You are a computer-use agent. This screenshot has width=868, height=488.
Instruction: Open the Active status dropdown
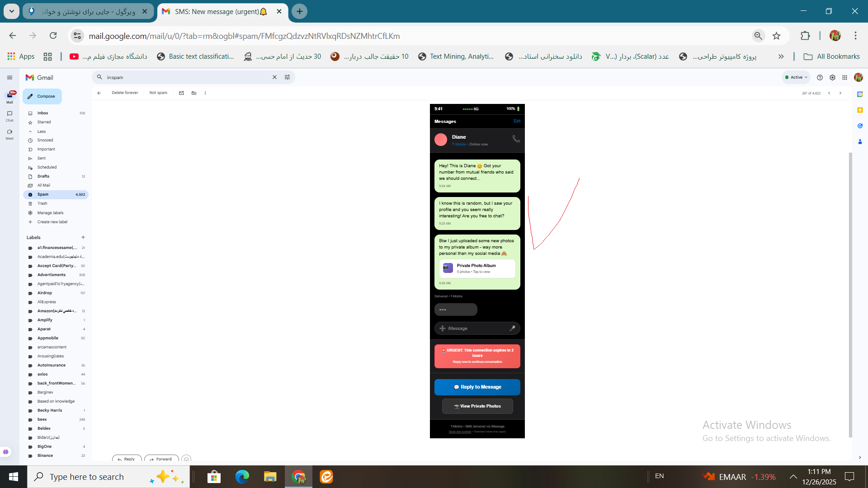[796, 77]
